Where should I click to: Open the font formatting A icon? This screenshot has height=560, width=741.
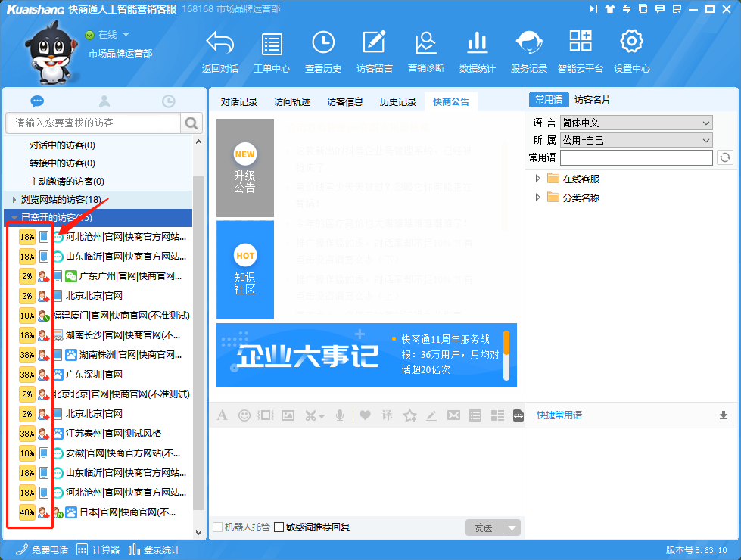click(222, 415)
